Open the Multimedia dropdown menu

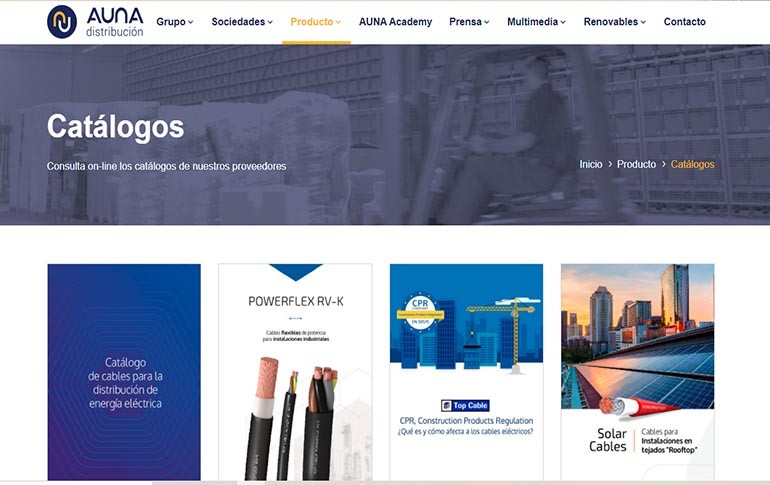coord(536,22)
